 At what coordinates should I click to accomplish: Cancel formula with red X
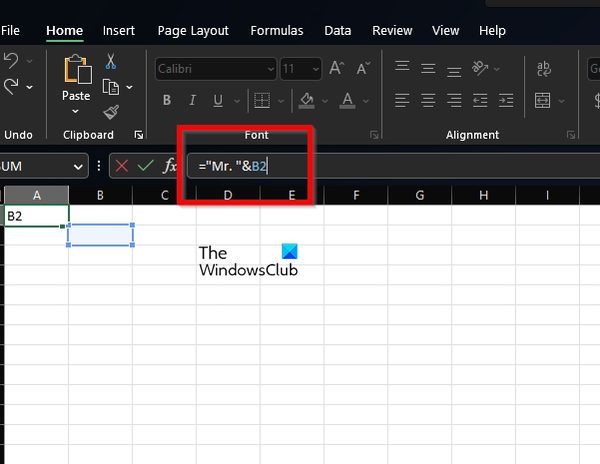pyautogui.click(x=122, y=166)
